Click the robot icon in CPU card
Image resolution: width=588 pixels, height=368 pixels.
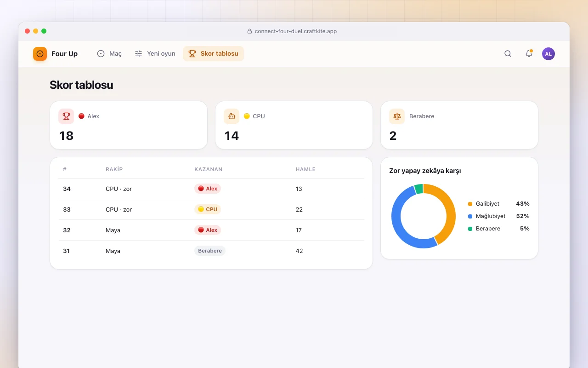point(232,116)
